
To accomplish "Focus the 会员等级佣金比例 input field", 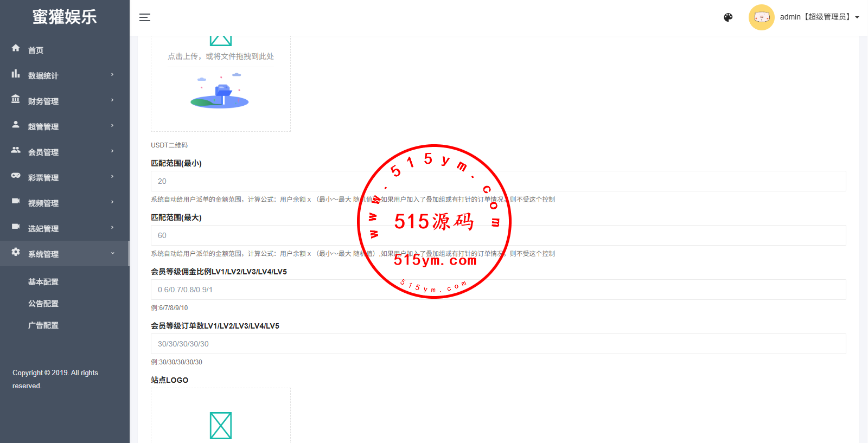I will (x=498, y=290).
